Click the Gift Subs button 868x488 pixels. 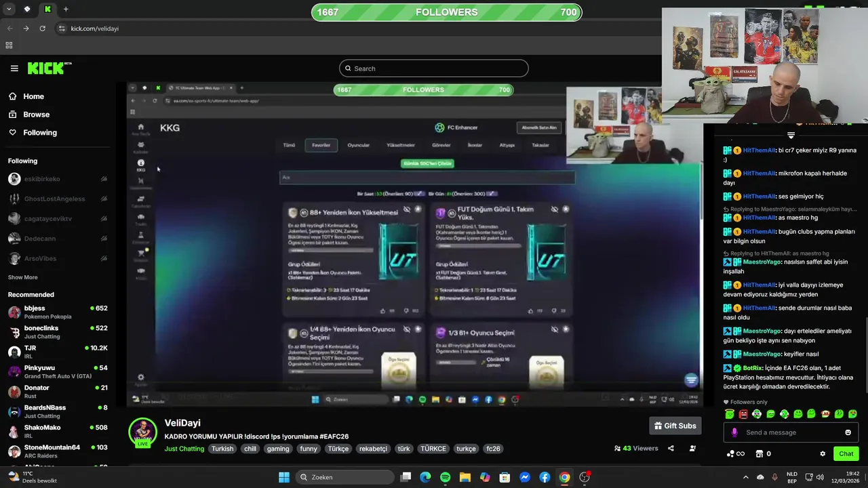tap(675, 426)
